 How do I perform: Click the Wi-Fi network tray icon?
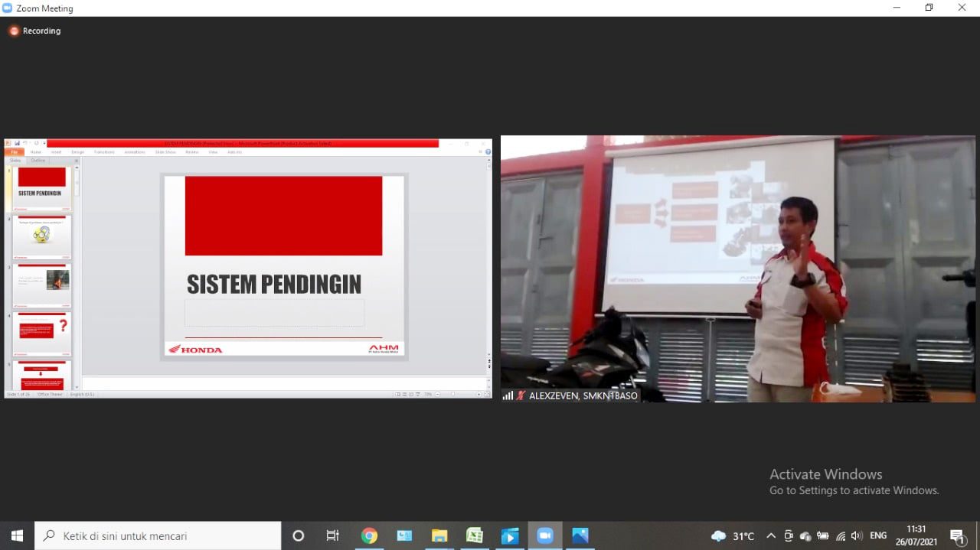[841, 535]
